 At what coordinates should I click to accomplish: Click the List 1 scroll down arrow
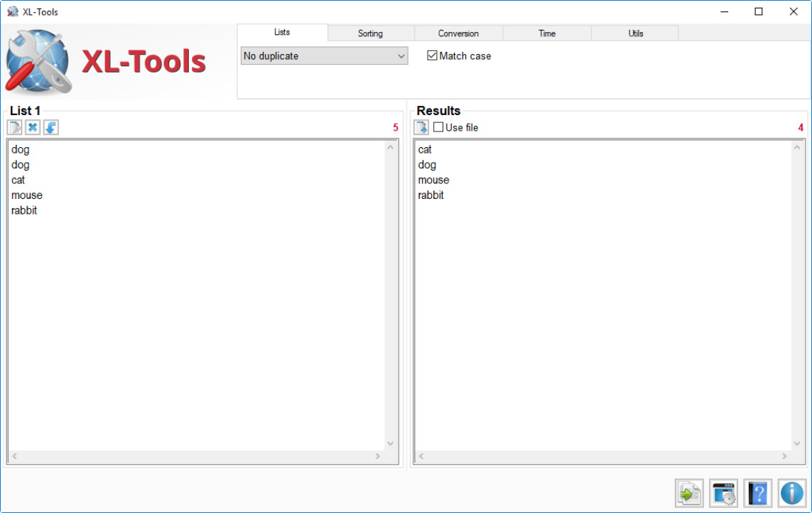pos(391,443)
